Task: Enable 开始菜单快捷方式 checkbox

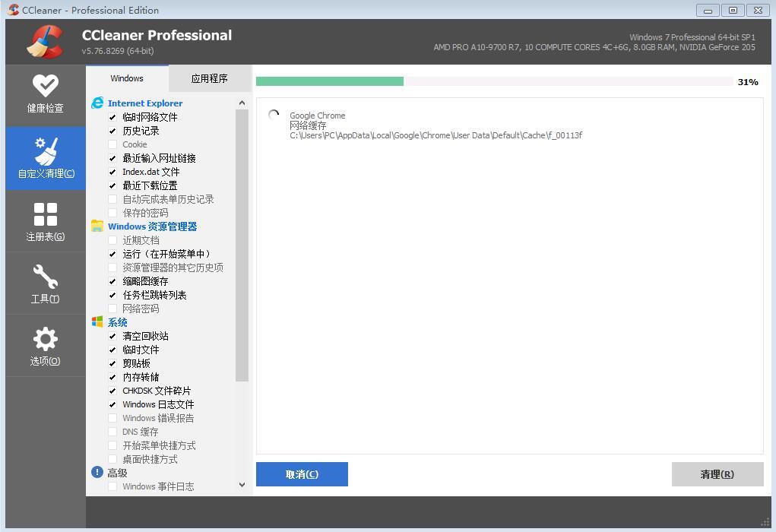Action: click(x=112, y=445)
